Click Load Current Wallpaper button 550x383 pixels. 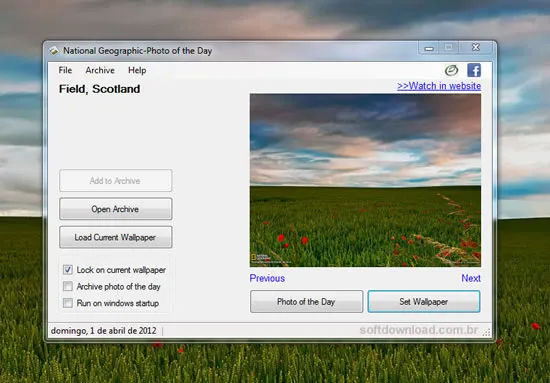(x=115, y=237)
